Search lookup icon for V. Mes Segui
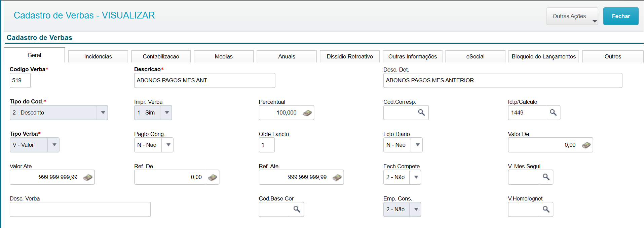The image size is (644, 228). 546,177
